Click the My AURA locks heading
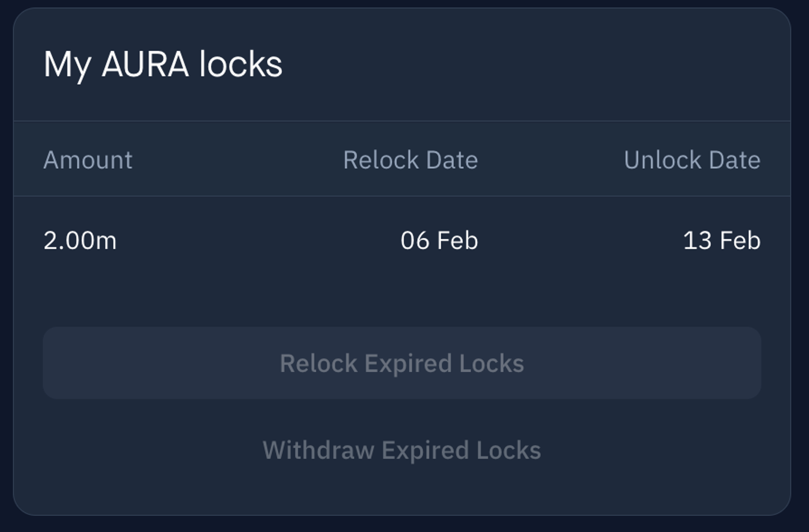Viewport: 809px width, 532px height. 163,65
